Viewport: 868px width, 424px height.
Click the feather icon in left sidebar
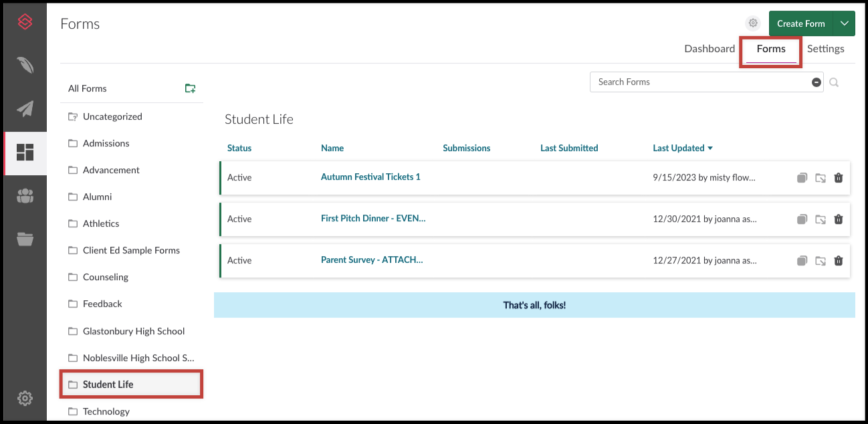(25, 66)
